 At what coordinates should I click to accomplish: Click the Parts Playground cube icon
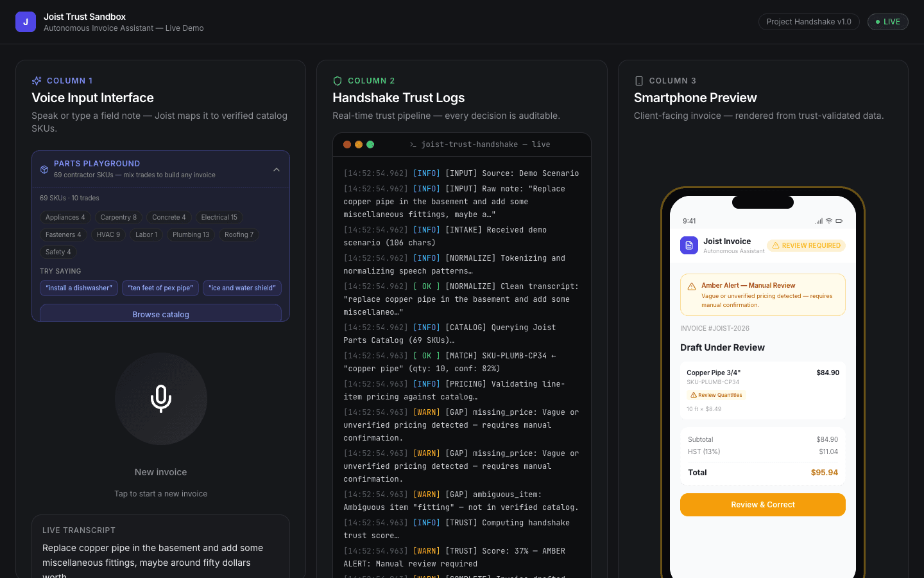coord(44,170)
